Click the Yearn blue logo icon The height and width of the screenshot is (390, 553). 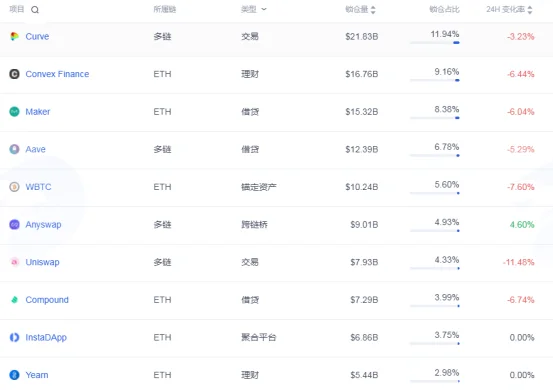click(x=14, y=375)
